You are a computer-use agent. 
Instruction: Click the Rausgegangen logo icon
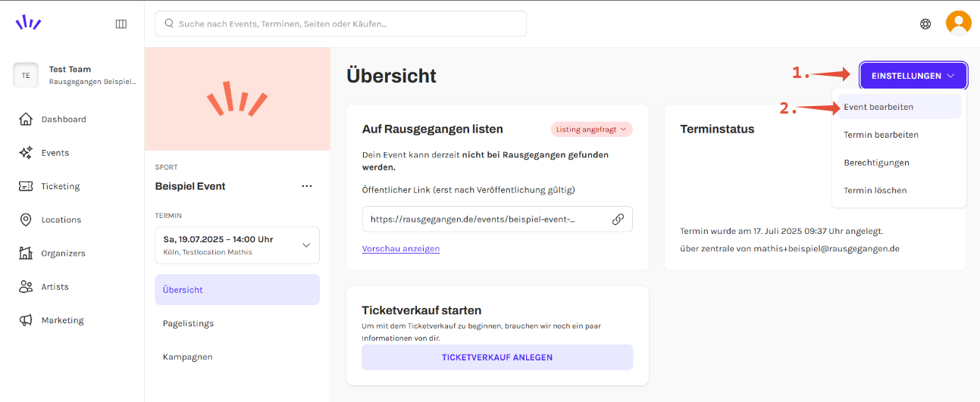point(29,23)
